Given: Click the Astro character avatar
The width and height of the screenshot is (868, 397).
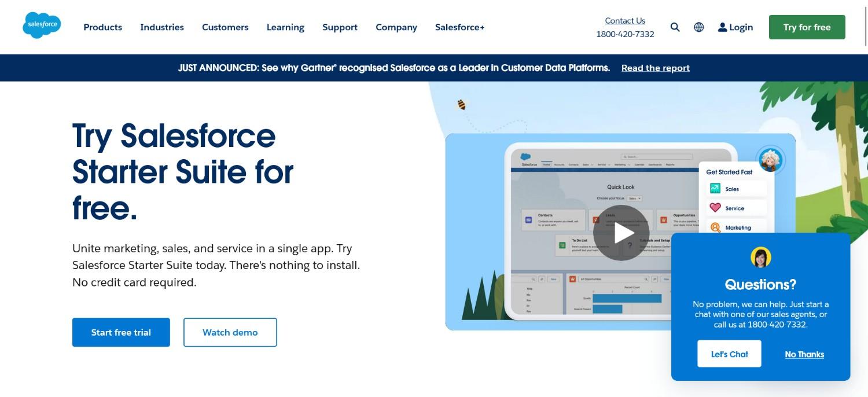Looking at the screenshot, I should (x=770, y=159).
